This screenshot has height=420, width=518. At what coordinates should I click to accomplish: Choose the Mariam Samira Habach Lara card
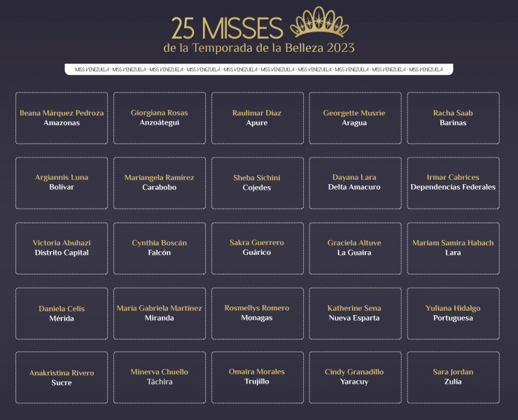(454, 248)
